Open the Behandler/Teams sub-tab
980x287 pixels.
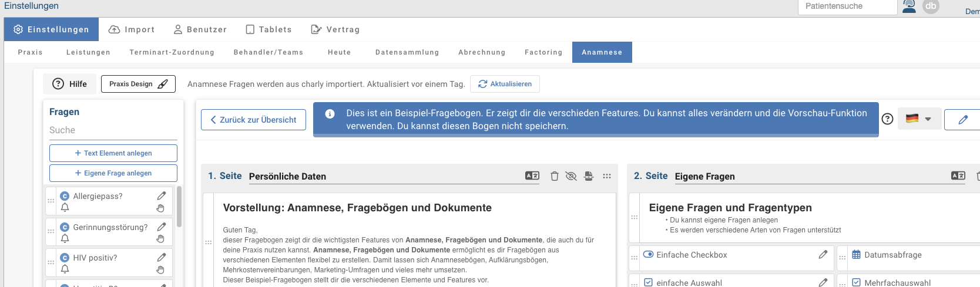[269, 52]
